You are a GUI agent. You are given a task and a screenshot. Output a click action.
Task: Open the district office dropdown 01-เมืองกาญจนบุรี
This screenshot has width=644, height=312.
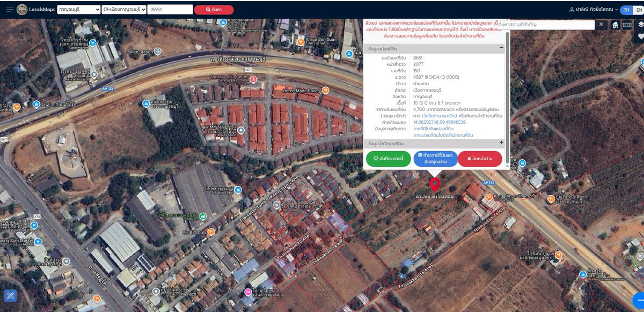pyautogui.click(x=124, y=10)
